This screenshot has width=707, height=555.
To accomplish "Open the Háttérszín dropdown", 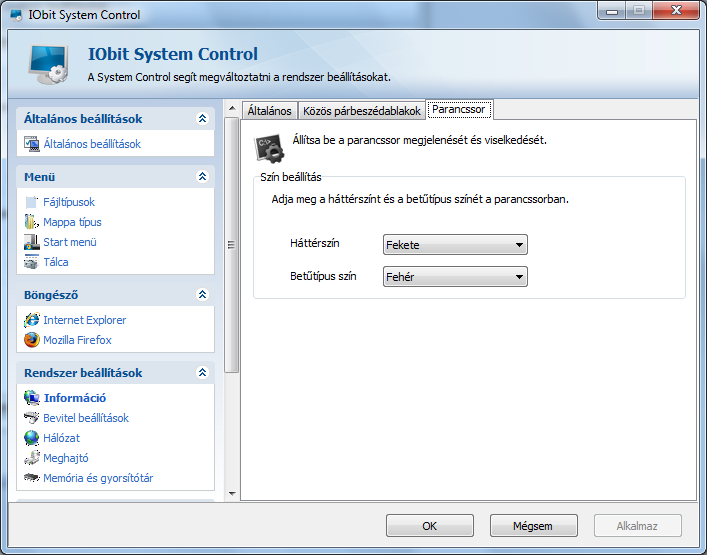I will [x=455, y=245].
